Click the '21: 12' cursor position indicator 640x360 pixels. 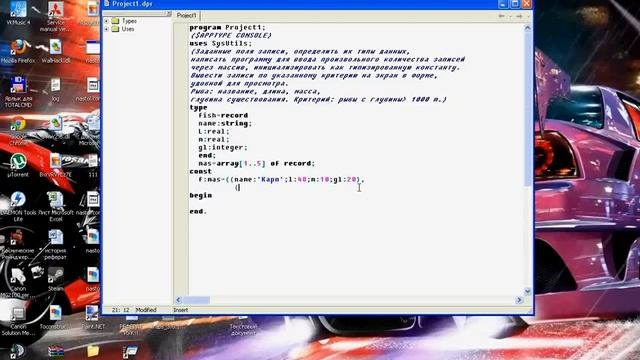click(120, 310)
